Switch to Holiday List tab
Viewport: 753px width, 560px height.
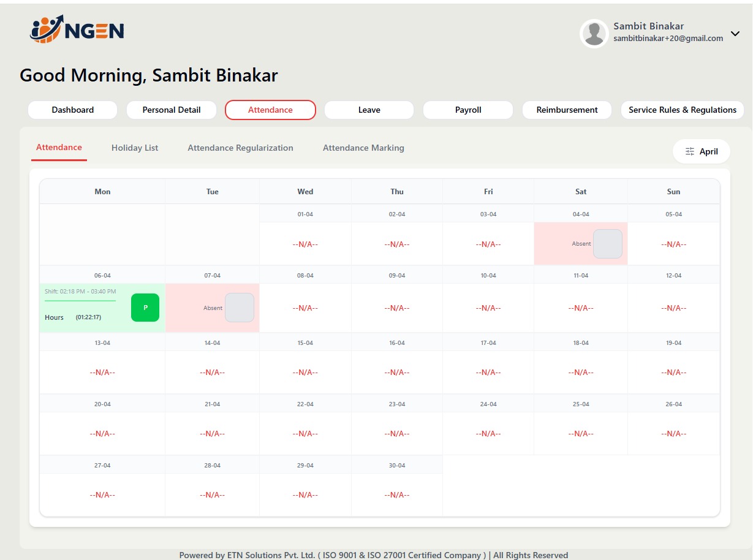[135, 148]
